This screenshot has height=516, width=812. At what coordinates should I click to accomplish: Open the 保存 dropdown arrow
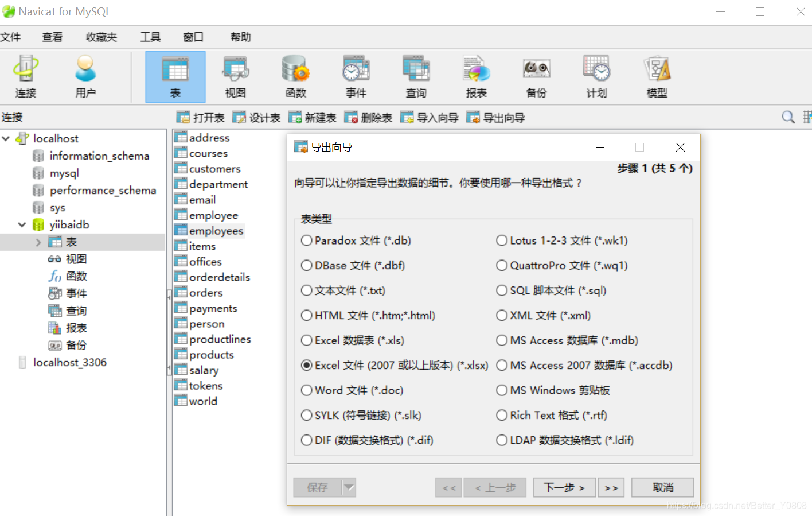tap(349, 487)
